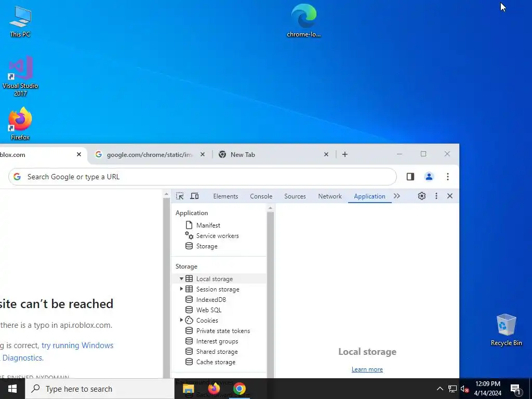This screenshot has height=399, width=532.
Task: Select the chrome-lo... Edge desktop icon
Action: click(303, 21)
